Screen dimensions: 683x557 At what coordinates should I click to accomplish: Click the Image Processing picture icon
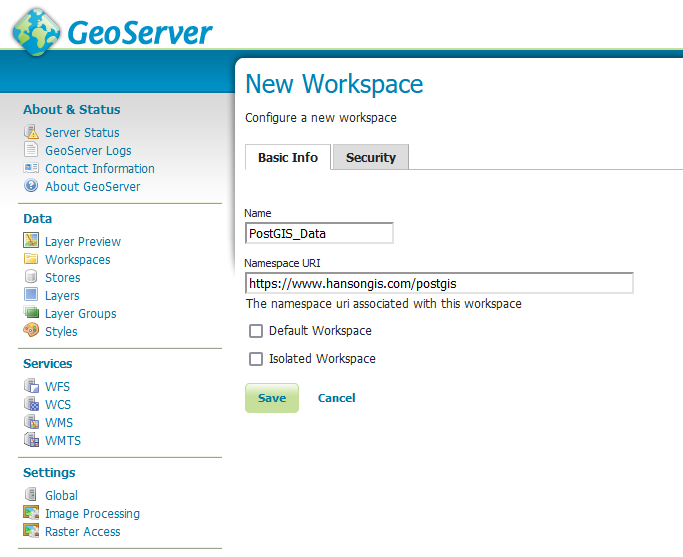31,513
